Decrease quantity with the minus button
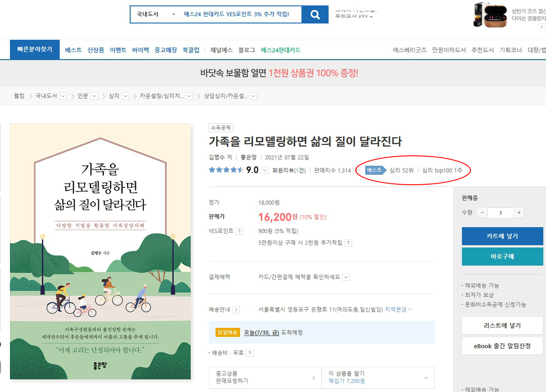The height and width of the screenshot is (392, 546). tap(482, 213)
